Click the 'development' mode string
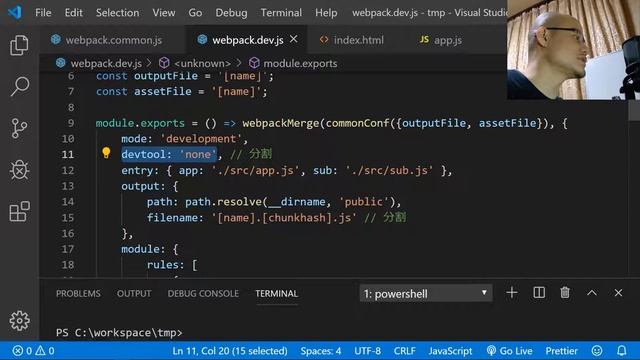Screen dimensions: 640x360 pos(201,139)
